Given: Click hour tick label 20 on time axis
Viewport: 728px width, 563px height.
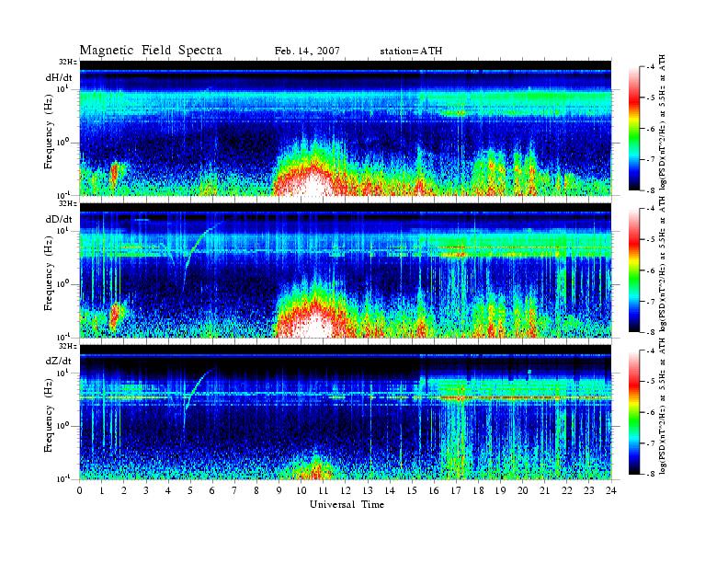Looking at the screenshot, I should click(x=522, y=490).
